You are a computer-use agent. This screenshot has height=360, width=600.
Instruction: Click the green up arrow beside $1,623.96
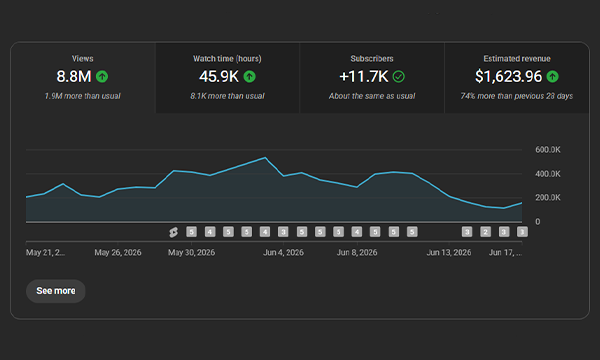click(x=552, y=77)
